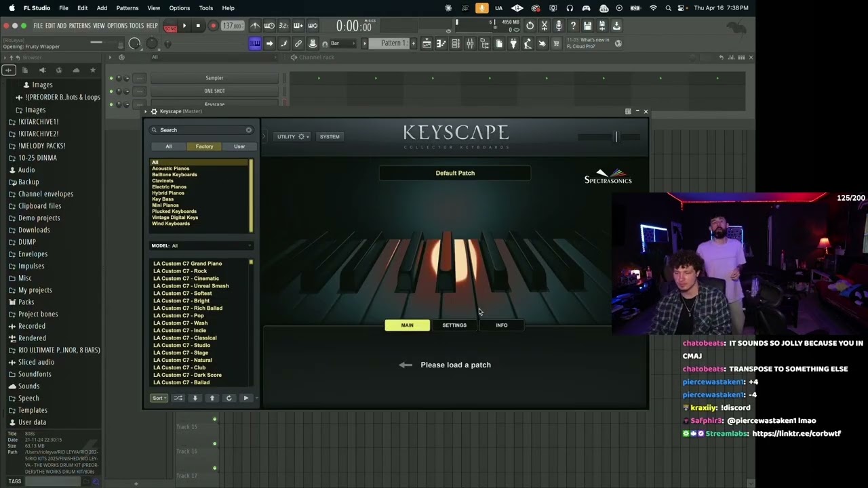This screenshot has width=868, height=488.
Task: Toggle wait for input before playing
Action: coord(269,26)
